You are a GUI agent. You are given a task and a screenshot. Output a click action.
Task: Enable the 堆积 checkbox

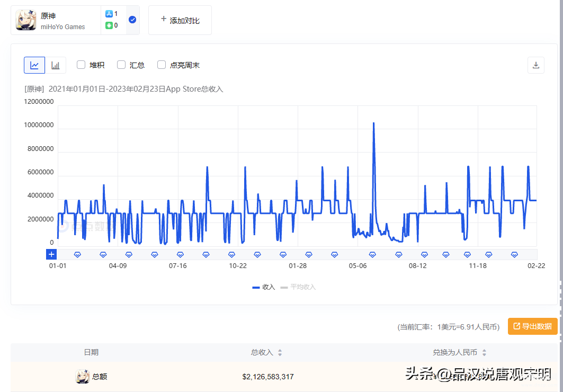(x=81, y=65)
